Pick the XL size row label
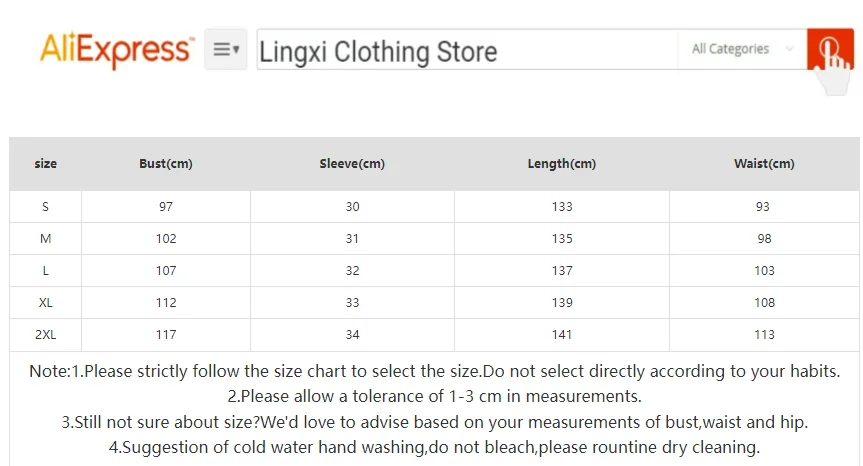Screen dimensions: 863x466 (x=45, y=303)
